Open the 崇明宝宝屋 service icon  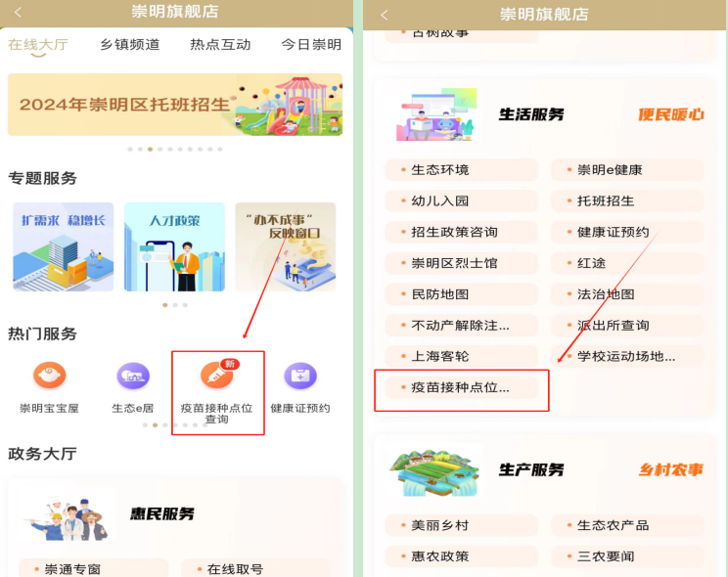coord(49,376)
